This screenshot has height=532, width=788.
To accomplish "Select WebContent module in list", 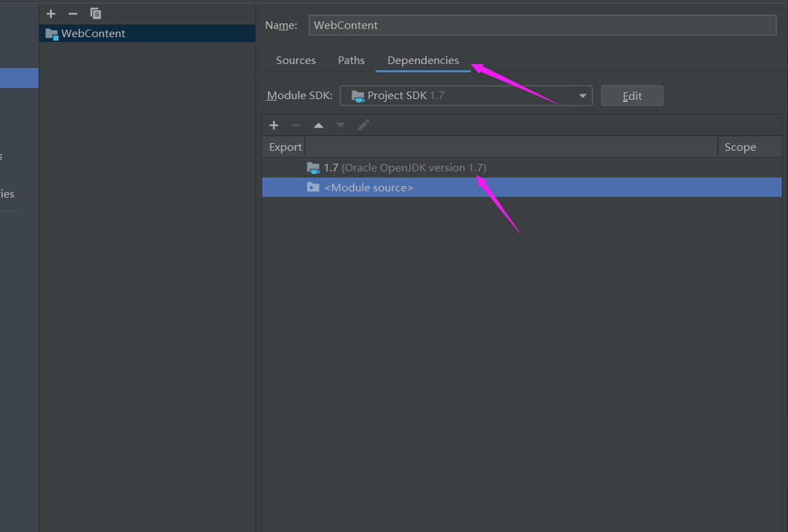I will (x=147, y=34).
